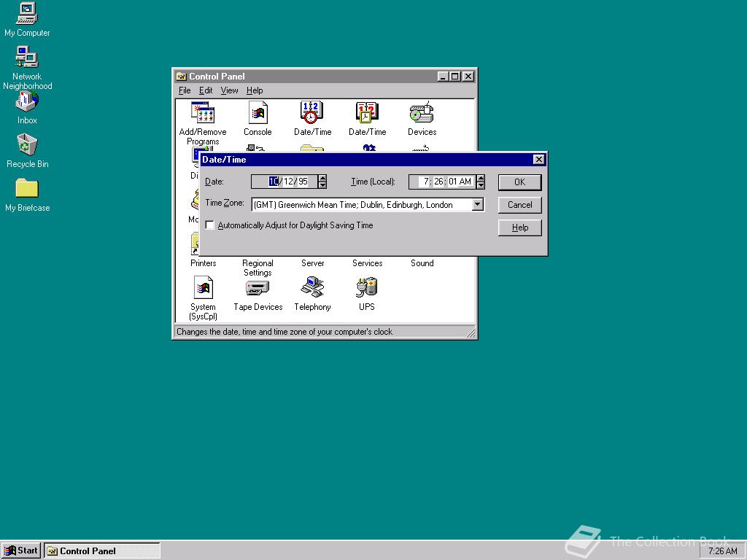The width and height of the screenshot is (747, 560).
Task: Open the Edit menu
Action: pos(206,90)
